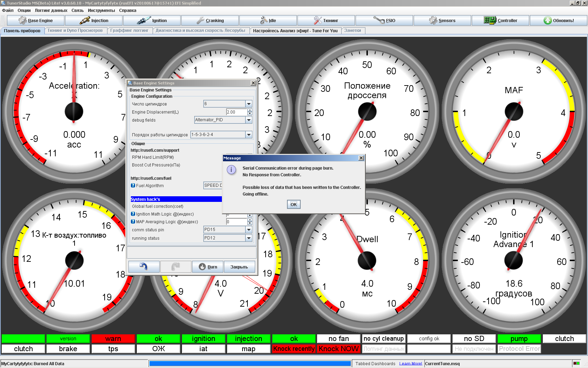Viewport: 588px width, 368px height.
Task: Increase MAP Averaging Logic index value
Action: 250,220
